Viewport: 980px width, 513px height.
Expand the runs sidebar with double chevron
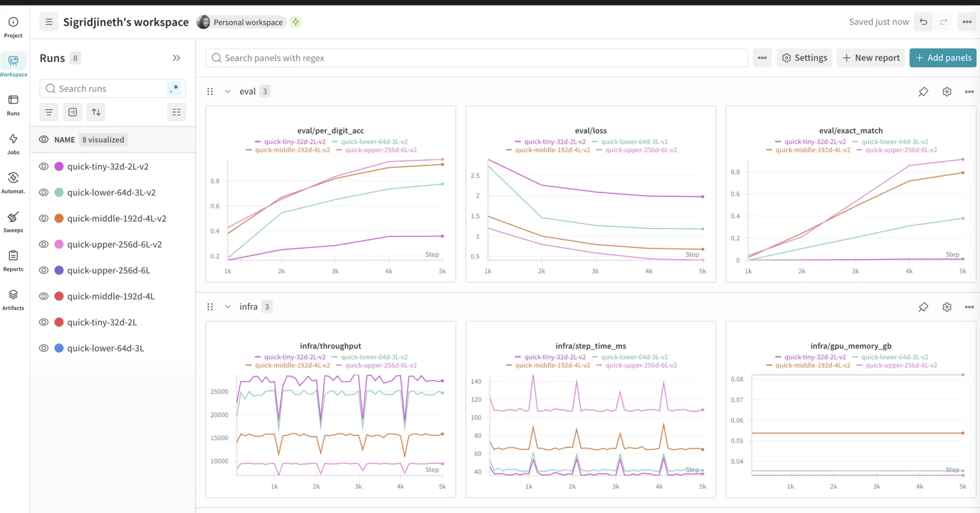(176, 58)
